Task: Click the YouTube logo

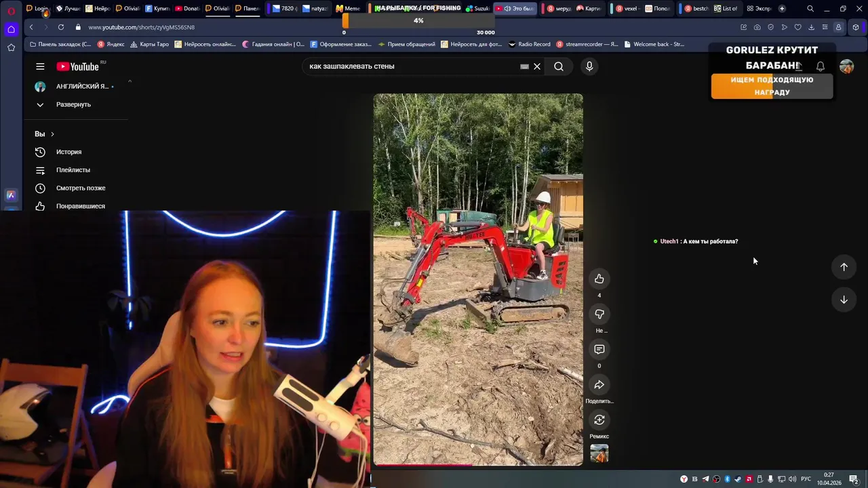Action: (x=78, y=66)
